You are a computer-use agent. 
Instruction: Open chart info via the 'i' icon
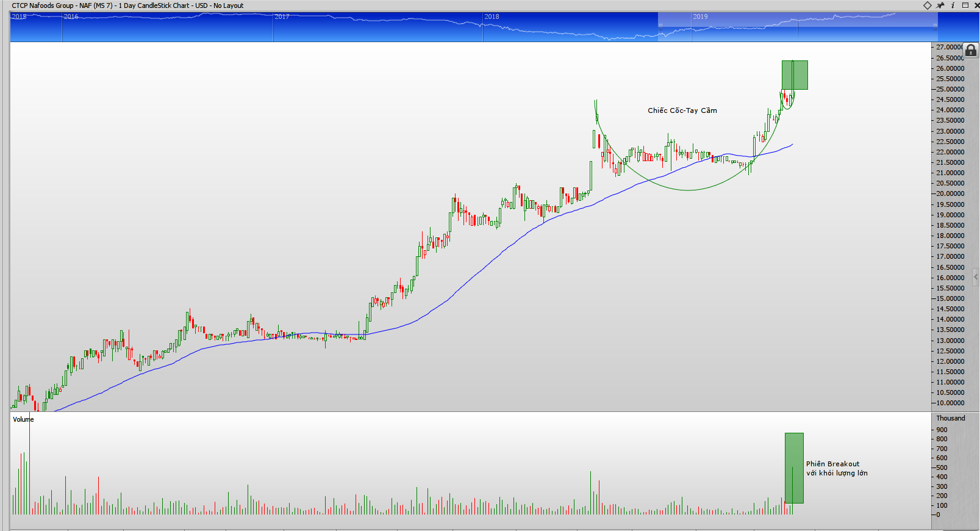[x=953, y=5]
